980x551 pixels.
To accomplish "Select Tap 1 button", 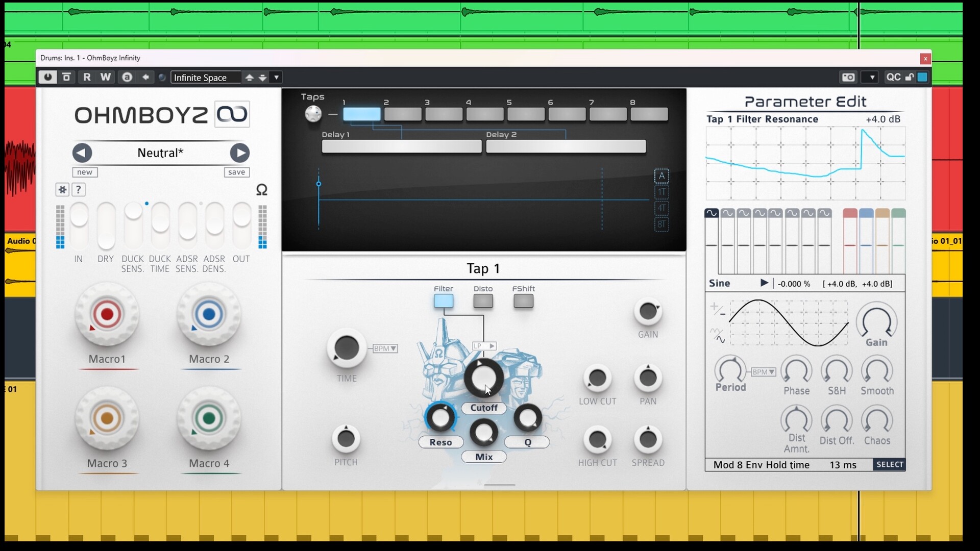I will point(361,114).
